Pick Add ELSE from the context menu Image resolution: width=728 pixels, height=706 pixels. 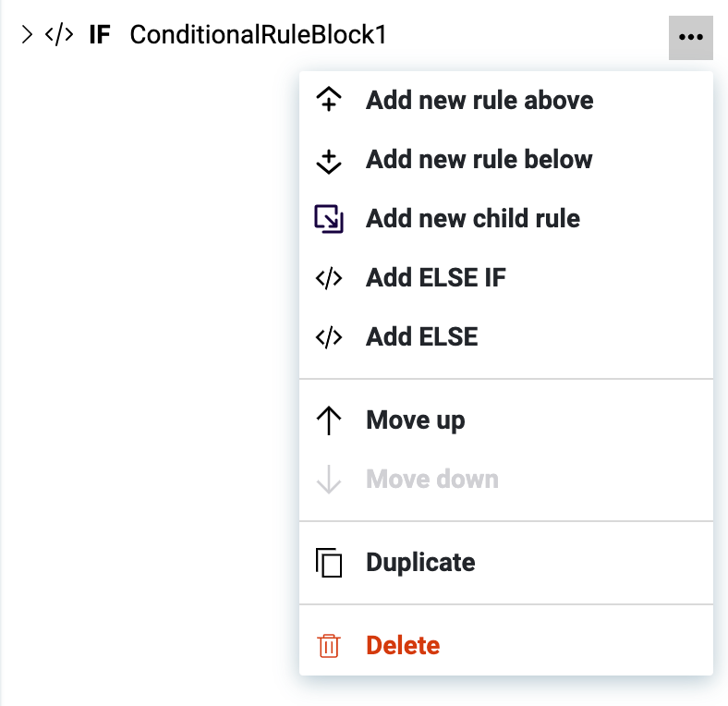[x=422, y=337]
